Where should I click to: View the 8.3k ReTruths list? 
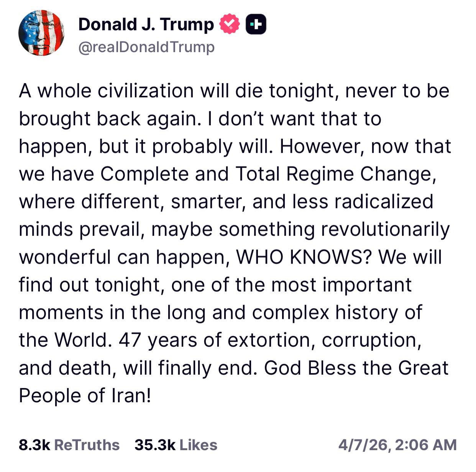[69, 445]
